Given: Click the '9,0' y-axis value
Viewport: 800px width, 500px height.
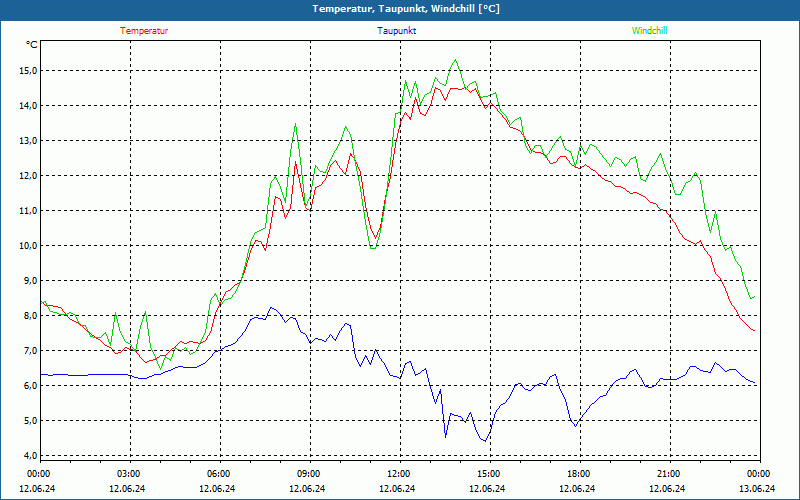Looking at the screenshot, I should point(30,281).
